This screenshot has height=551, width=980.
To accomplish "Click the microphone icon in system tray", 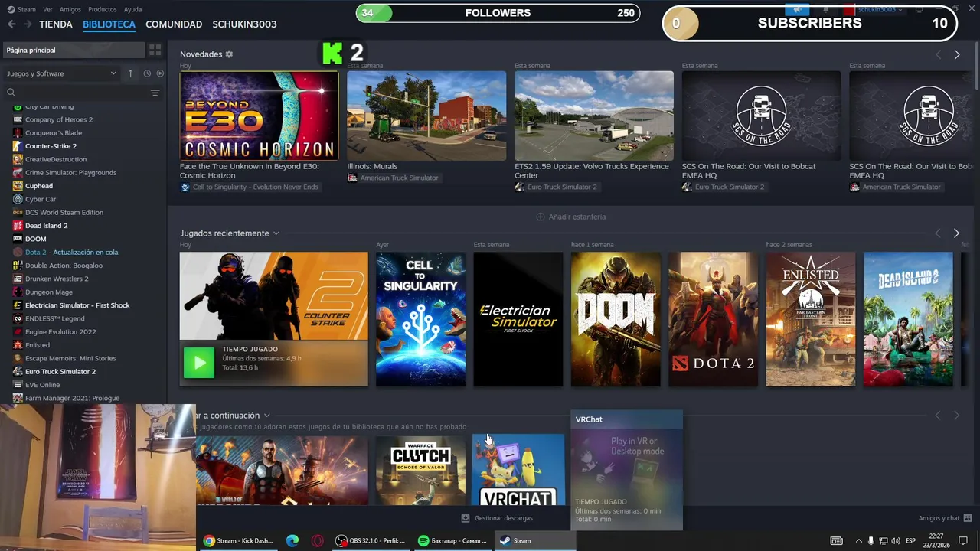I will click(x=871, y=540).
